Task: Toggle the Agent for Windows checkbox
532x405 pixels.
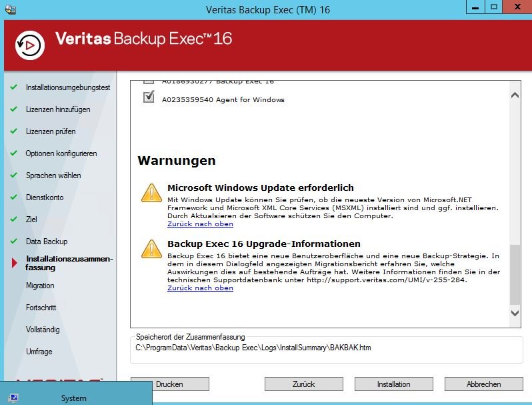Action: (149, 97)
